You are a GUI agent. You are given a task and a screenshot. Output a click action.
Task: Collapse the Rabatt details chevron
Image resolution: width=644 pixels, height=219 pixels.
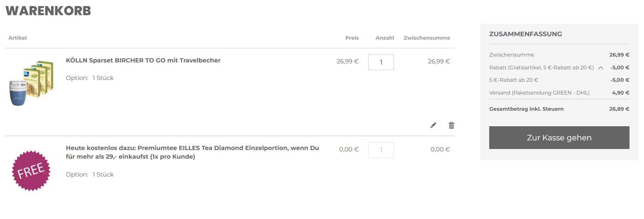click(x=601, y=68)
